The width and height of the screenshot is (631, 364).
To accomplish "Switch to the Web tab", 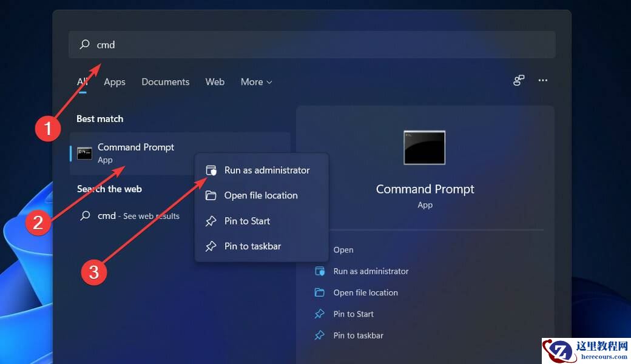I will (x=215, y=82).
